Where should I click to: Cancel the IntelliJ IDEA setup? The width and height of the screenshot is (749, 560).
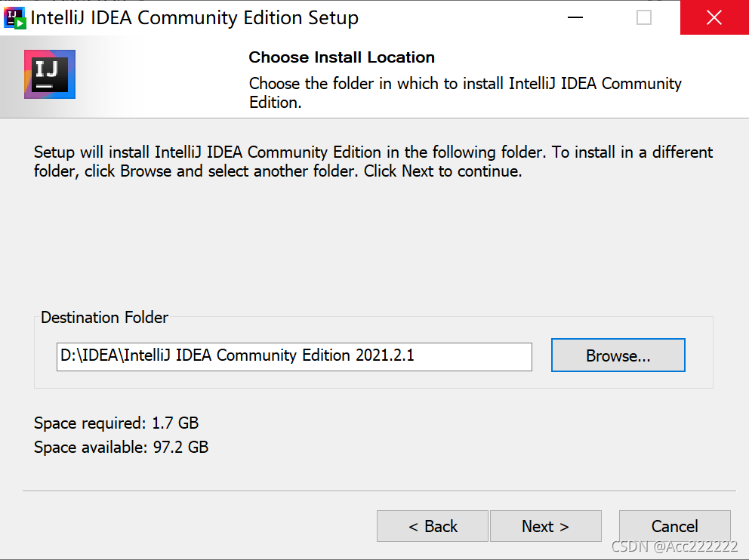[x=674, y=526]
